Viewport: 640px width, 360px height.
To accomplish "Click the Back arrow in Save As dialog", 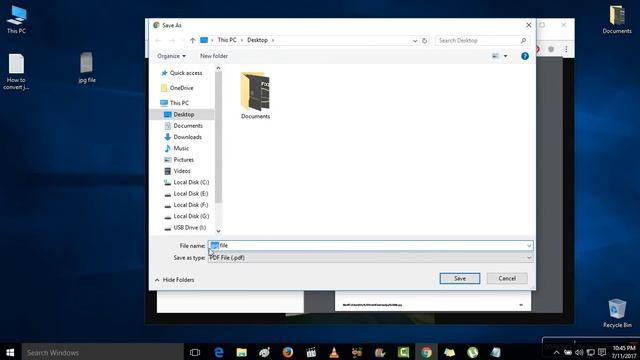I will click(158, 40).
